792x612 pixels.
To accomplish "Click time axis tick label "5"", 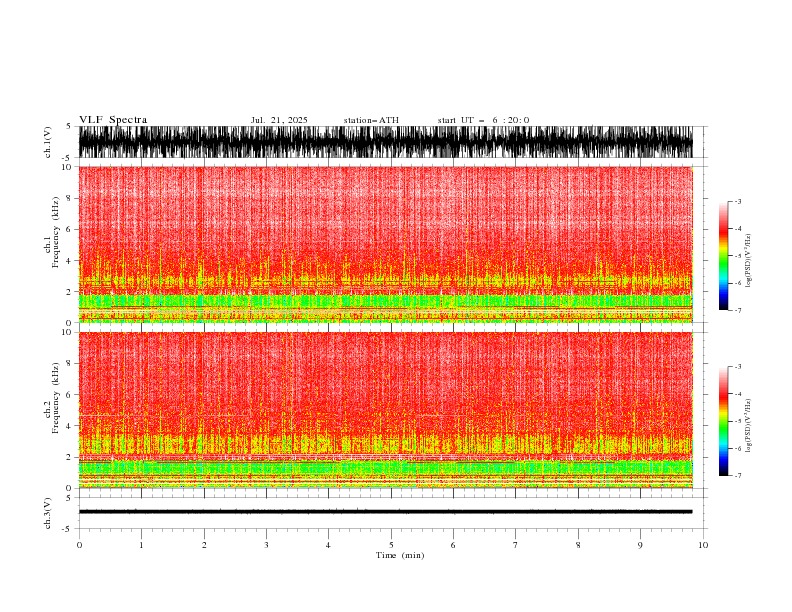I will pos(391,545).
